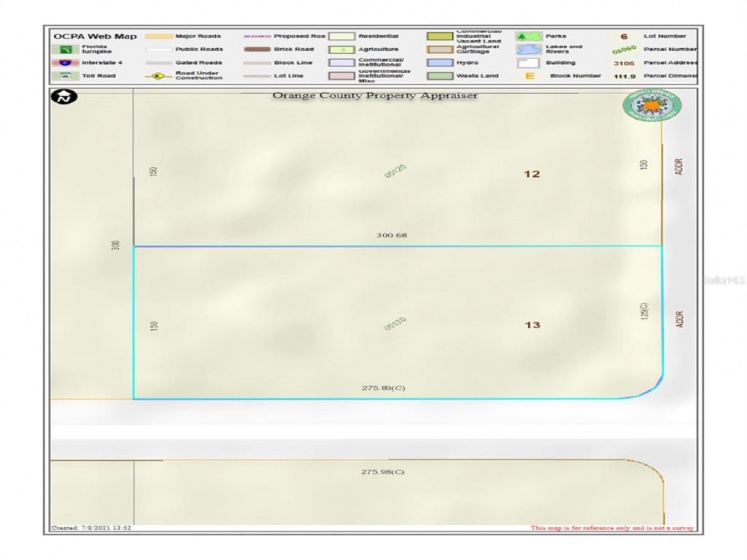Viewport: 747px width, 560px height.
Task: Click the Parcel Dimension sample 111.9
Action: coord(625,76)
